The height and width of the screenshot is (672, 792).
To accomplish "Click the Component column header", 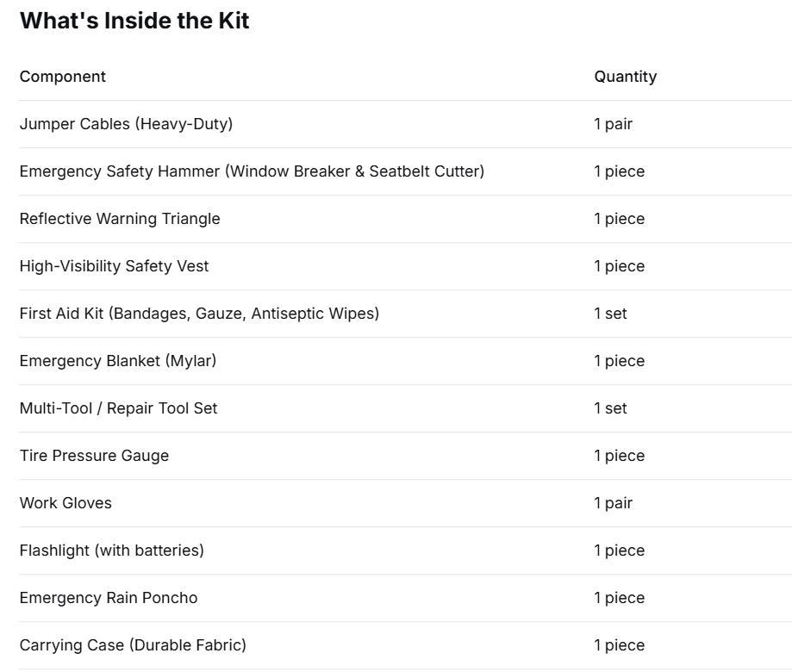I will (63, 77).
